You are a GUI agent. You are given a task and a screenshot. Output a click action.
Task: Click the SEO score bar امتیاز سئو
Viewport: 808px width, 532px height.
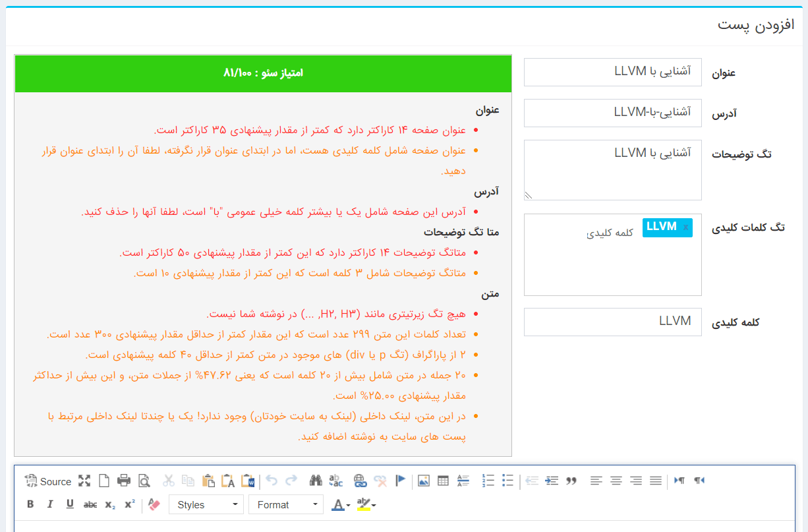pos(263,73)
